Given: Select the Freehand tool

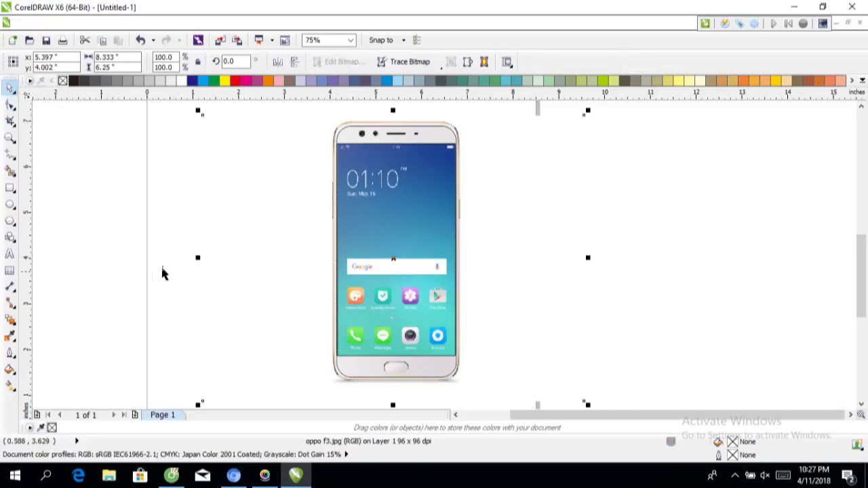Looking at the screenshot, I should (x=10, y=155).
